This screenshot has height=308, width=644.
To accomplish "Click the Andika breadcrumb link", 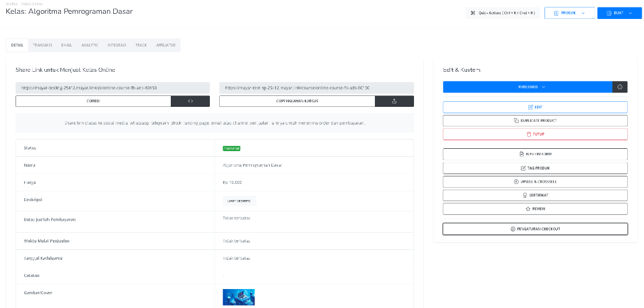I will point(11,3).
